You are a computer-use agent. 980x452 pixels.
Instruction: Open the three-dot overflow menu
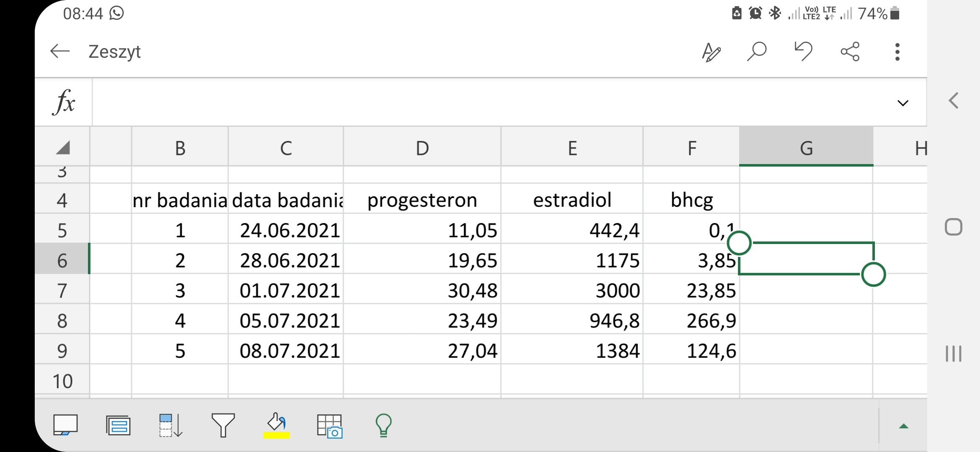click(x=897, y=52)
